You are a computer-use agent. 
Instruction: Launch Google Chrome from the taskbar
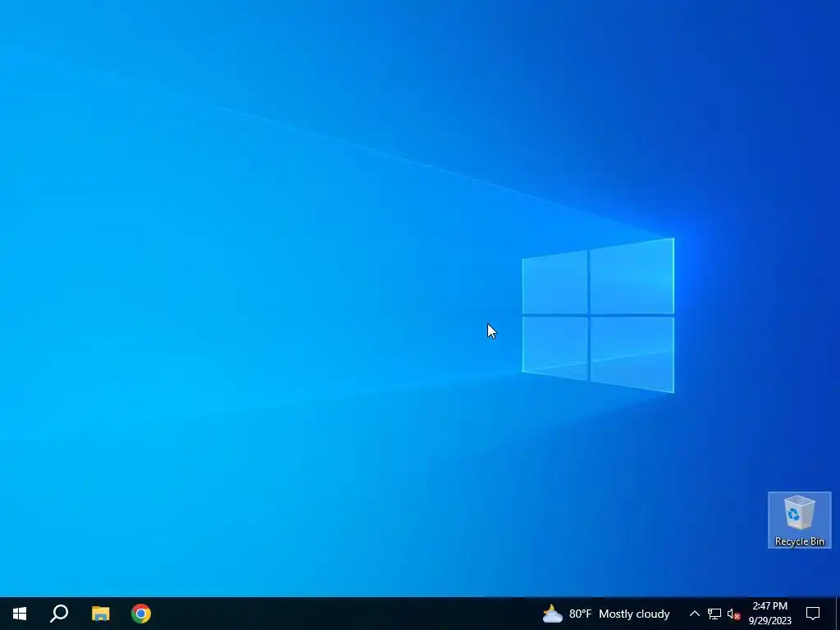(x=141, y=614)
